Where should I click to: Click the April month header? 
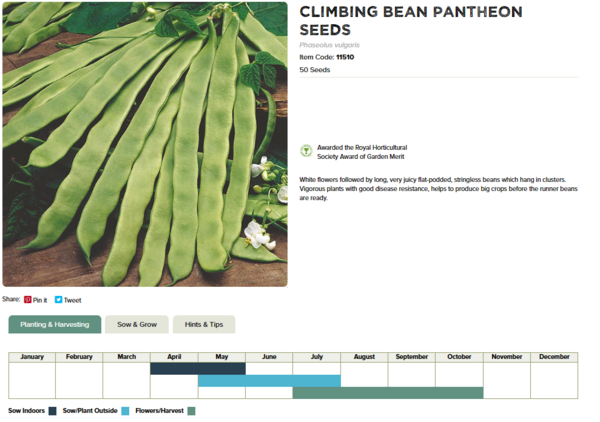(x=174, y=356)
